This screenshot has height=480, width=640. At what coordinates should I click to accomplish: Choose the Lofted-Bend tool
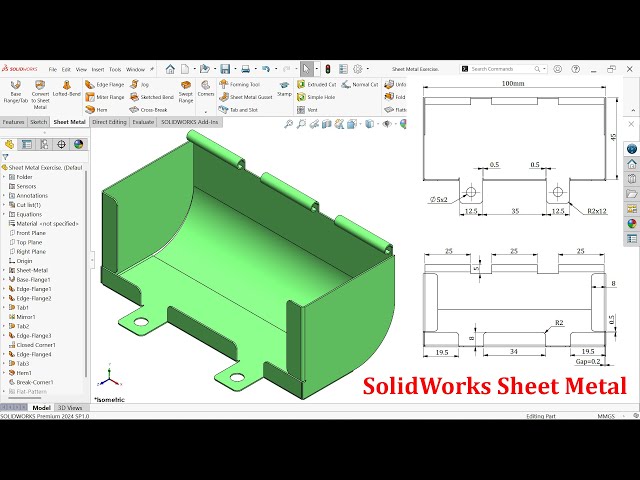tap(67, 89)
